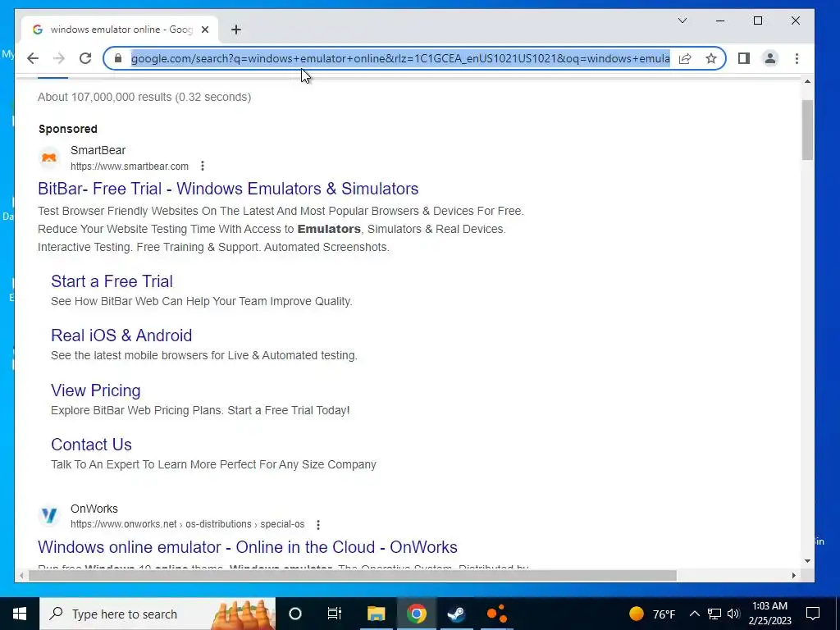Open Contact Us link
840x630 pixels.
[x=92, y=445]
